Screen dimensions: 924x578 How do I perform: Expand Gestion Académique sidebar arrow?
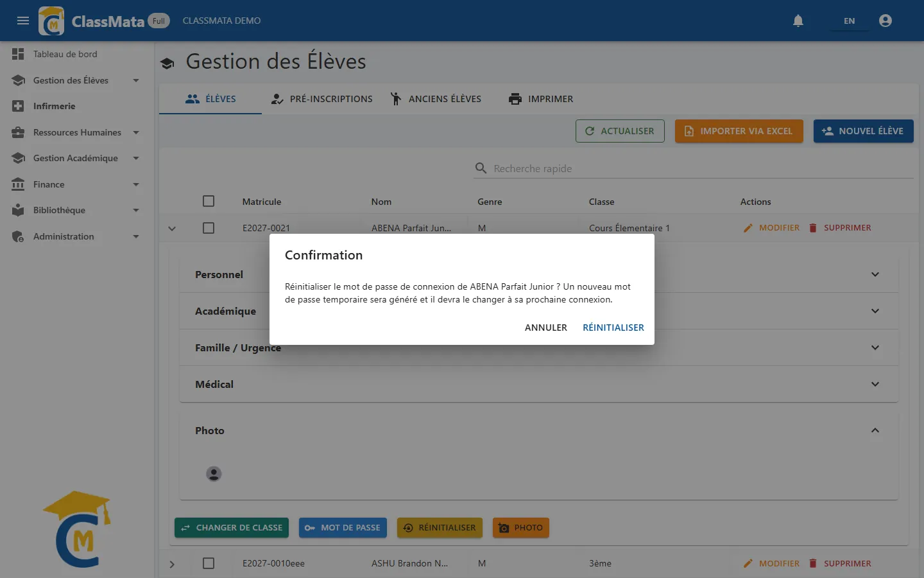pos(136,158)
